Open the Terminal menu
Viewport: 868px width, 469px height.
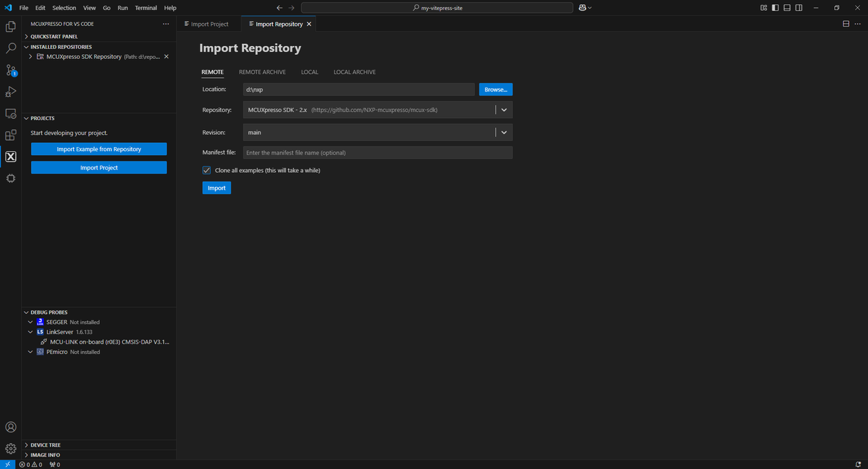tap(145, 8)
